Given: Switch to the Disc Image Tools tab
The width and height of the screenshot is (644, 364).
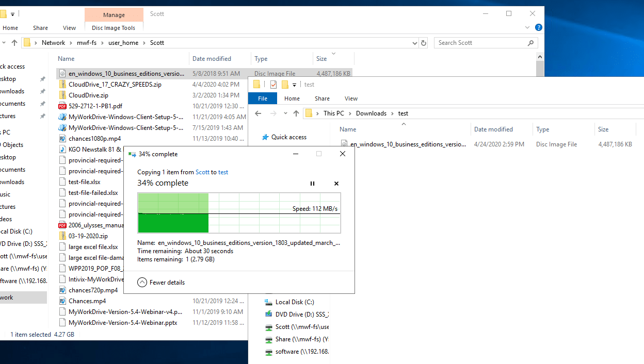Looking at the screenshot, I should (114, 28).
